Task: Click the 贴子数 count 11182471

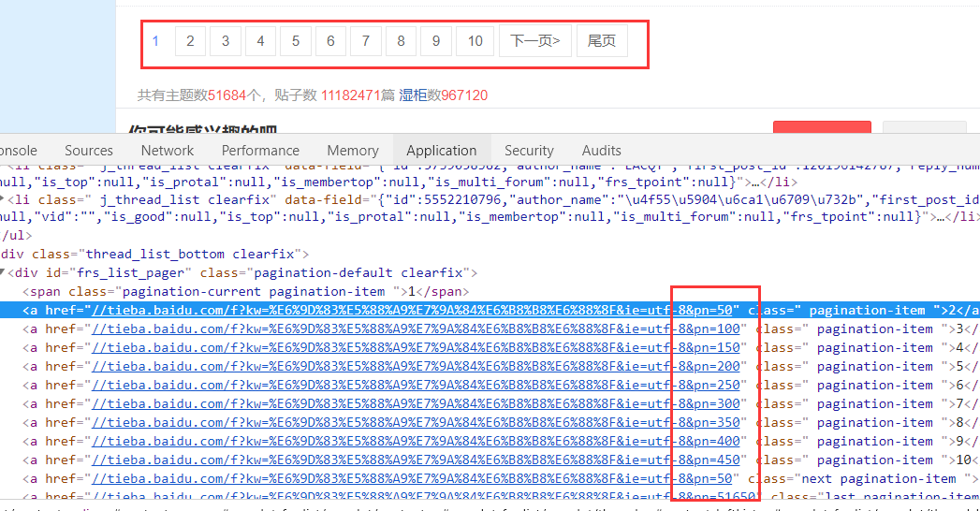Action: click(351, 95)
